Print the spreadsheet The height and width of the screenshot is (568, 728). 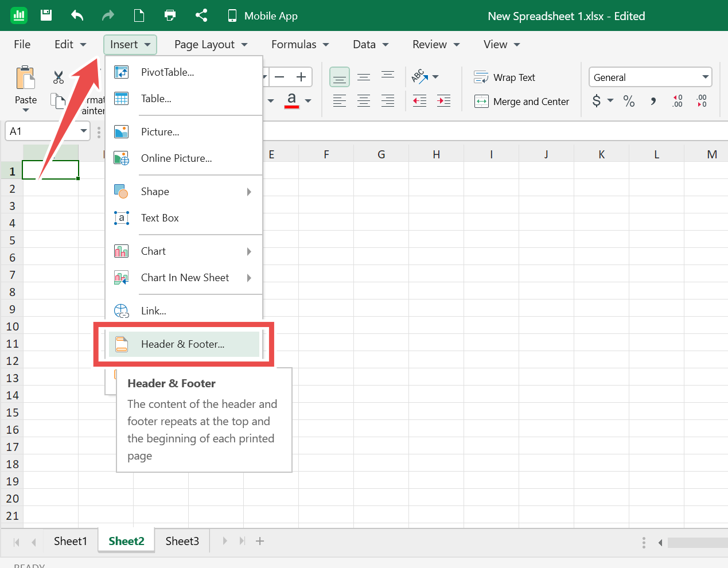click(x=170, y=15)
